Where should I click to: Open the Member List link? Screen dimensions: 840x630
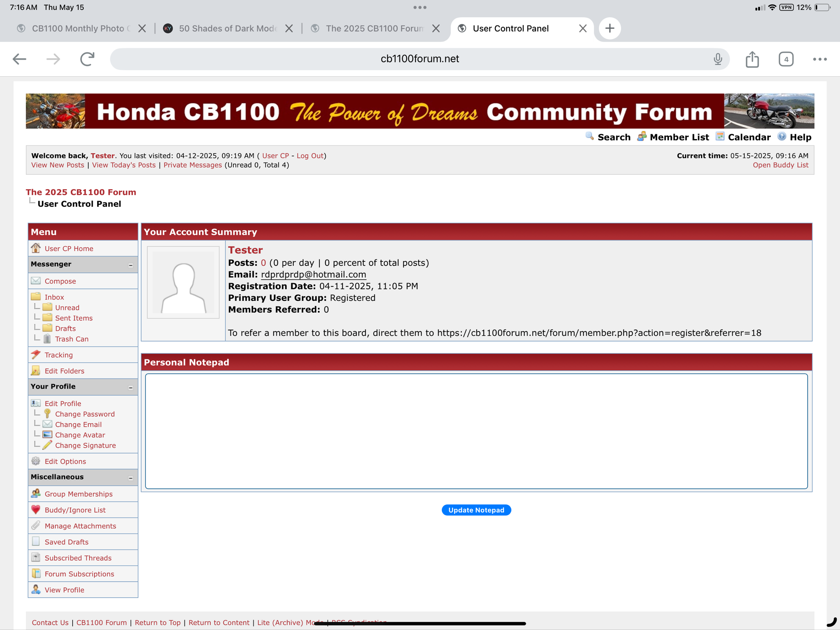pos(679,137)
